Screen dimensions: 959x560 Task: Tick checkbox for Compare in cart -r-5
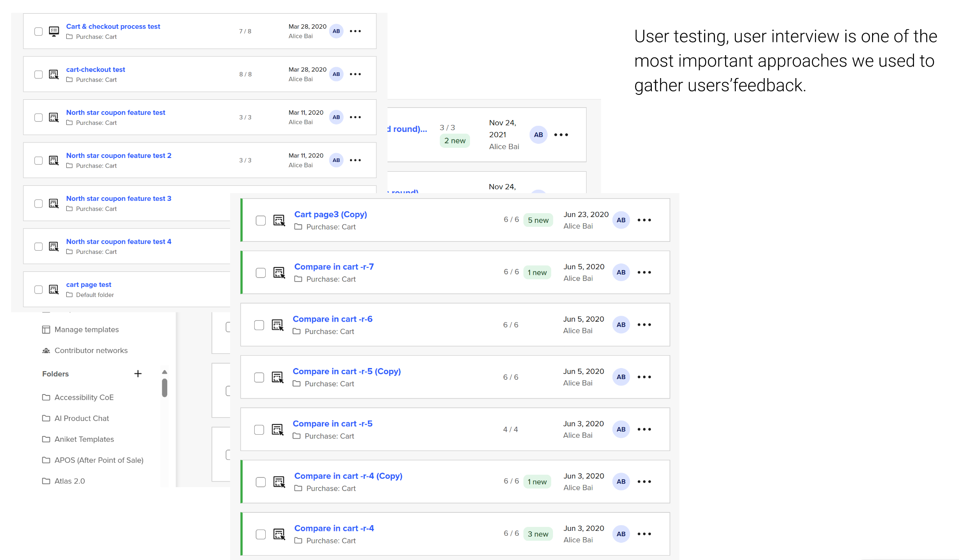(x=259, y=430)
